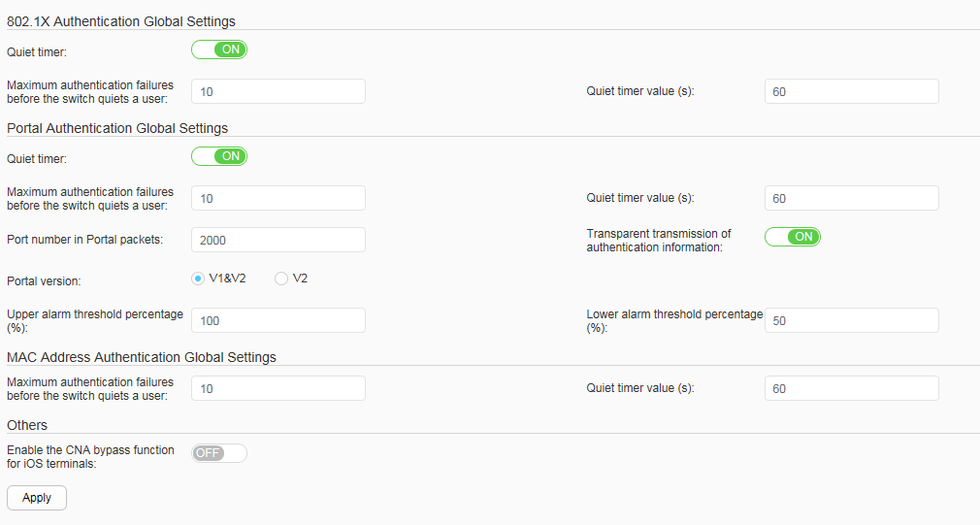This screenshot has height=525, width=980.
Task: Disable transparent transmission of authentication information
Action: (793, 237)
